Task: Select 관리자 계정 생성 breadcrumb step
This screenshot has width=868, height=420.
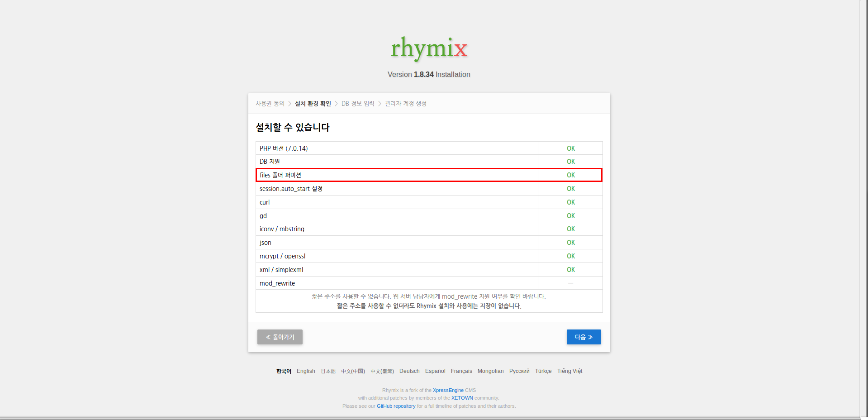Action: tap(406, 104)
